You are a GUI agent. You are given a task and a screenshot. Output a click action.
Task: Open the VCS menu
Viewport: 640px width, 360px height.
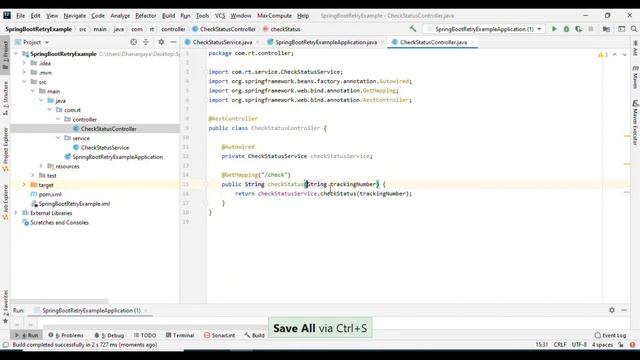(220, 16)
